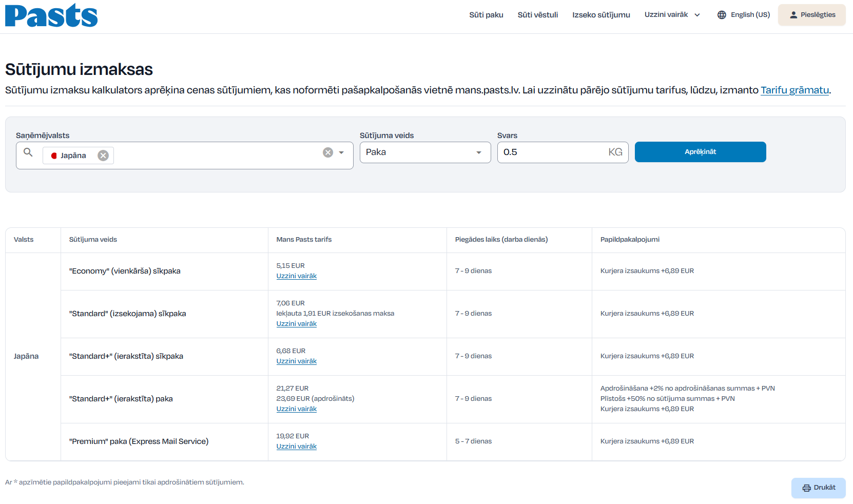Click Uzzini vairāk under Economy sīkpaka
853x504 pixels.
(x=296, y=276)
